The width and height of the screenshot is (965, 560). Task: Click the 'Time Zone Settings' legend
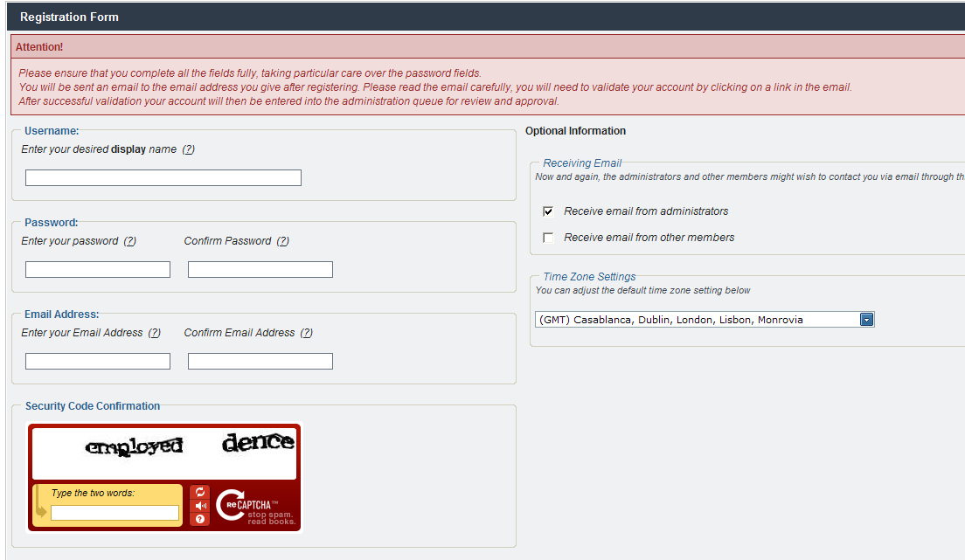click(x=589, y=277)
